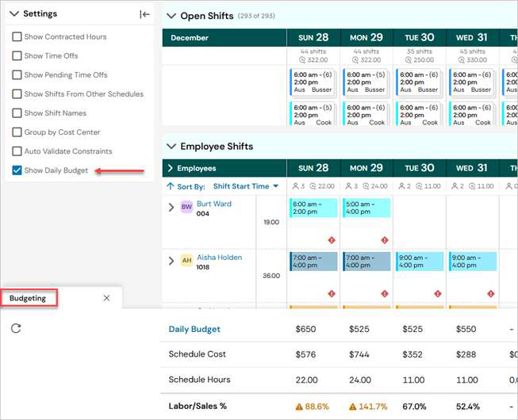
Task: Select the Budgeting tab
Action: (x=29, y=298)
